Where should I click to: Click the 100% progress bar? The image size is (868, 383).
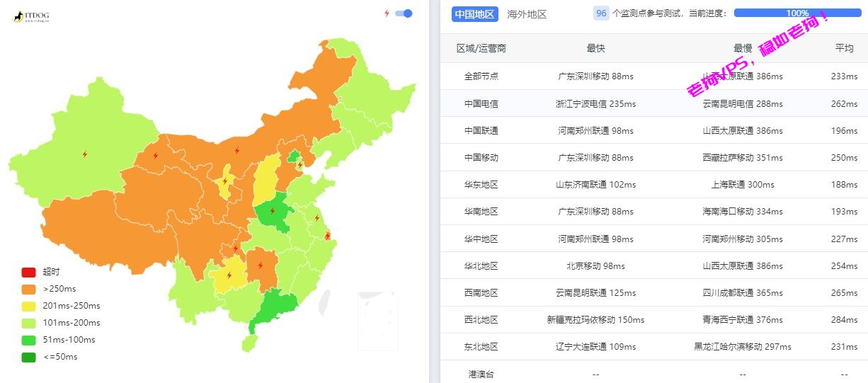pos(797,13)
